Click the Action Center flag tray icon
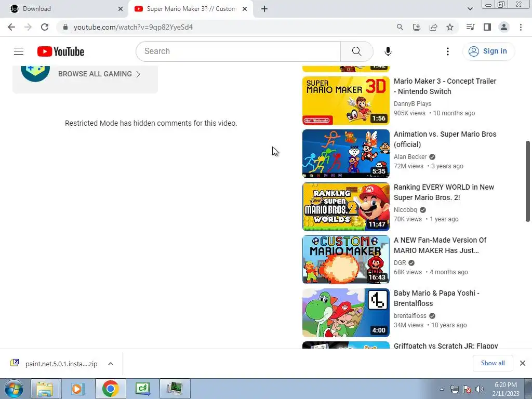Screen dimensions: 532x399 click(467, 389)
